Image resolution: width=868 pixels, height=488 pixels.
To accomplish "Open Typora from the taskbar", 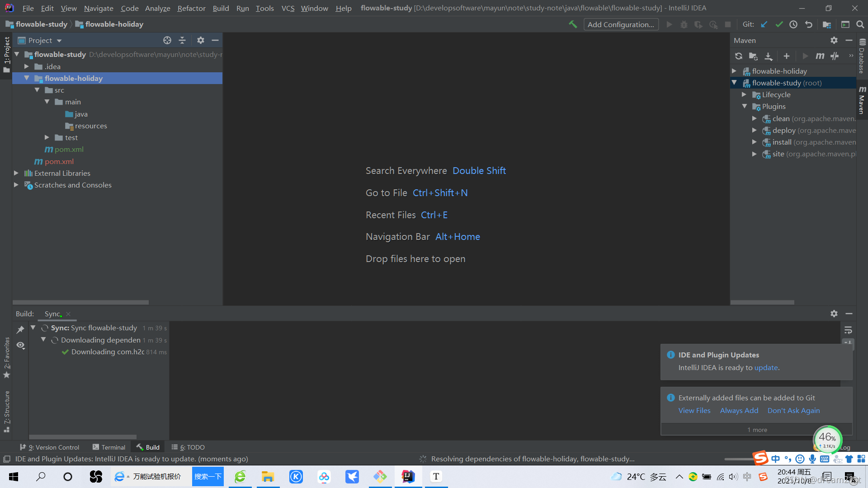I will [436, 476].
